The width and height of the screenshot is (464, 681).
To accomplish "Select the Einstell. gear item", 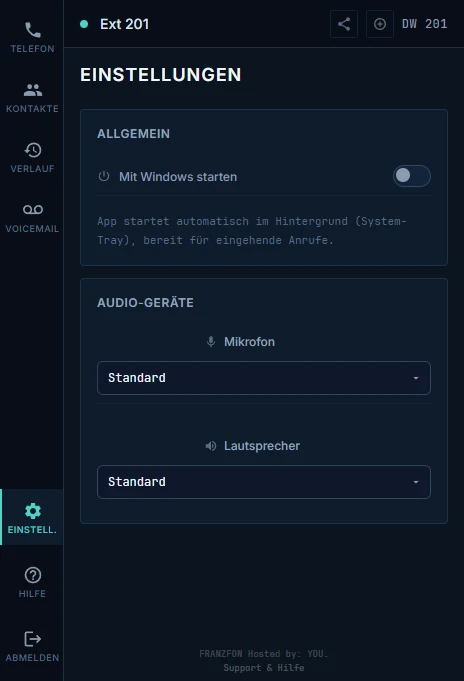I will 32,517.
